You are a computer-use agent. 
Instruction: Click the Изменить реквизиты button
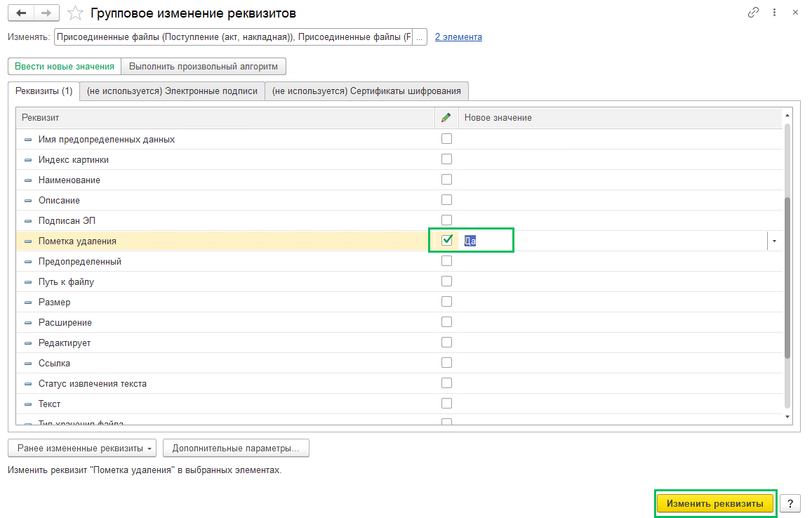coord(714,503)
